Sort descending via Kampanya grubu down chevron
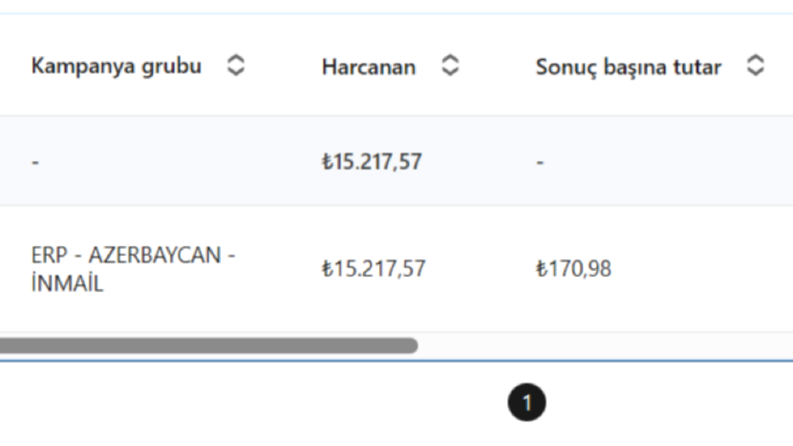The image size is (793, 446). pyautogui.click(x=236, y=71)
